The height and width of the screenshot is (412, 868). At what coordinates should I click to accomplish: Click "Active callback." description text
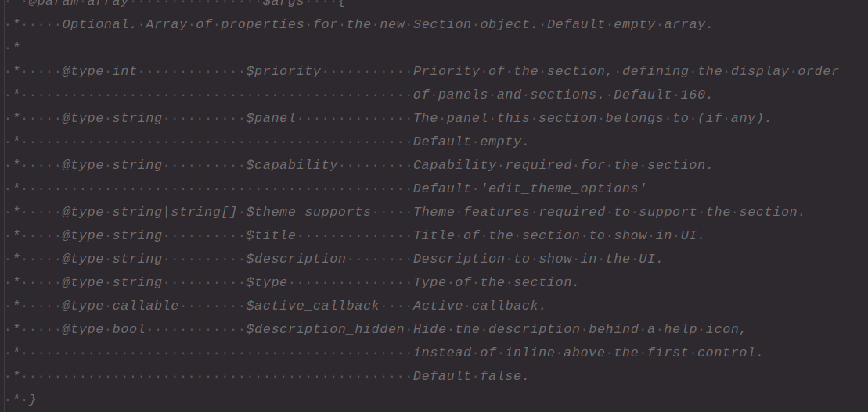click(x=480, y=306)
